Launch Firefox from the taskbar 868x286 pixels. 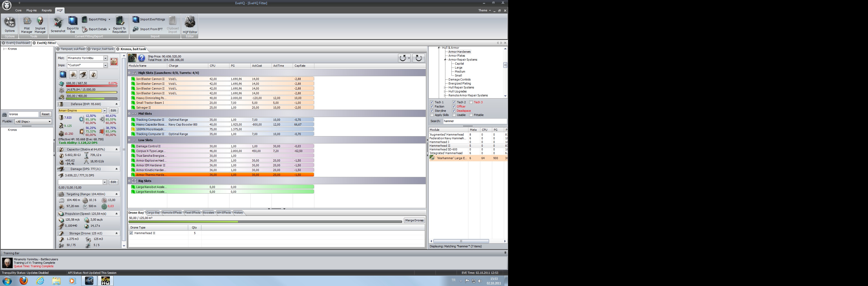coord(24,281)
